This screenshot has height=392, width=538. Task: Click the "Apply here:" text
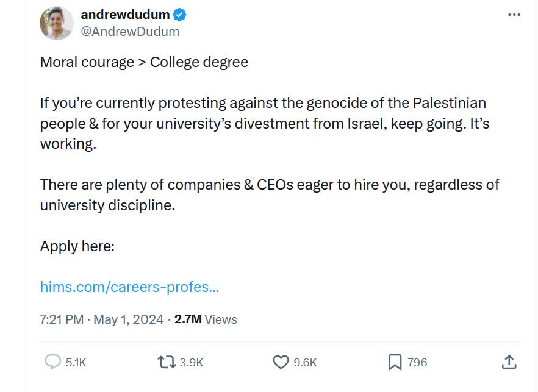pyautogui.click(x=77, y=246)
